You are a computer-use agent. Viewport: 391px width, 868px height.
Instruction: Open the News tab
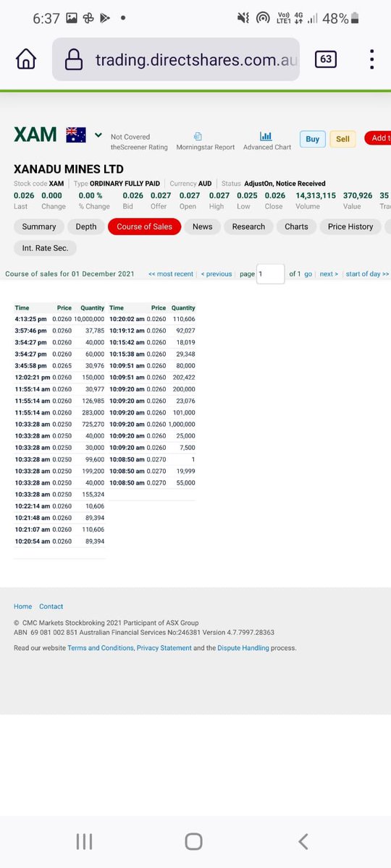[x=203, y=226]
